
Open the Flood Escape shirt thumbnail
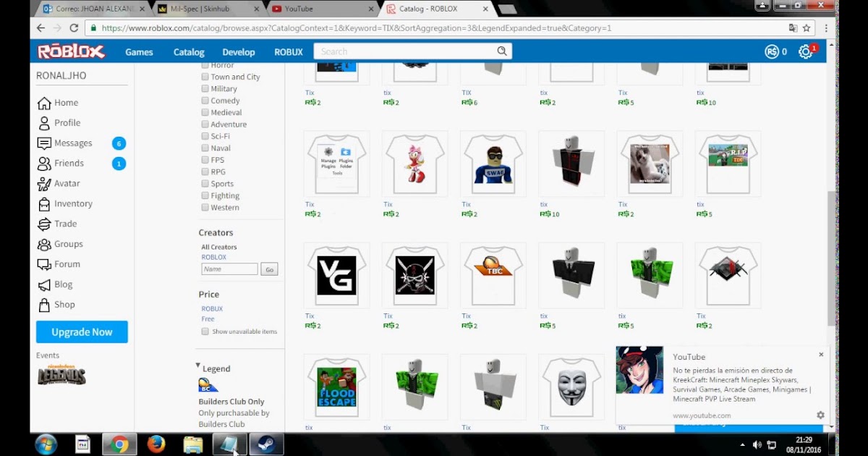[x=336, y=387]
